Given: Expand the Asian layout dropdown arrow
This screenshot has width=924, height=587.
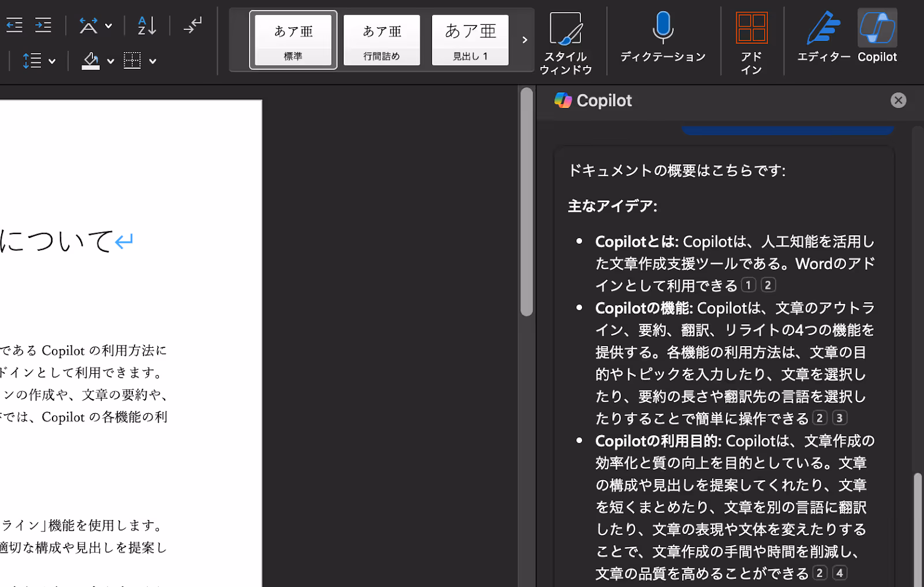Looking at the screenshot, I should coord(109,26).
